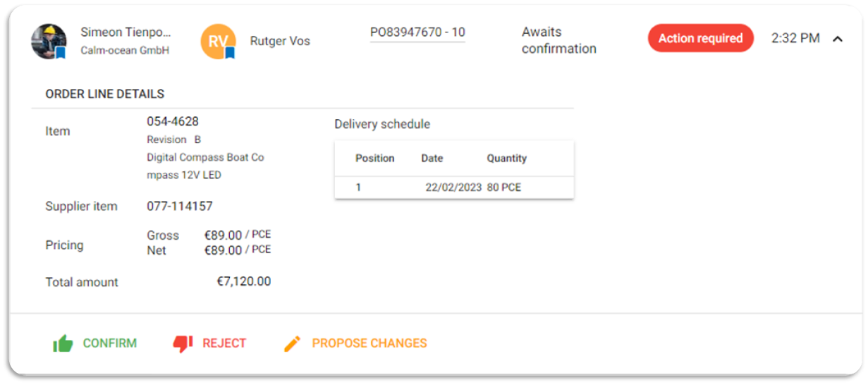Click bookmark badge on RV avatar
Image resolution: width=868 pixels, height=385 pixels.
[229, 53]
